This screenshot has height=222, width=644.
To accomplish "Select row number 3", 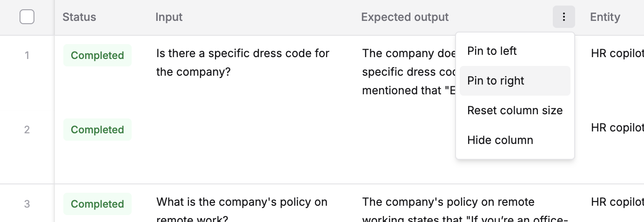I will [27, 204].
